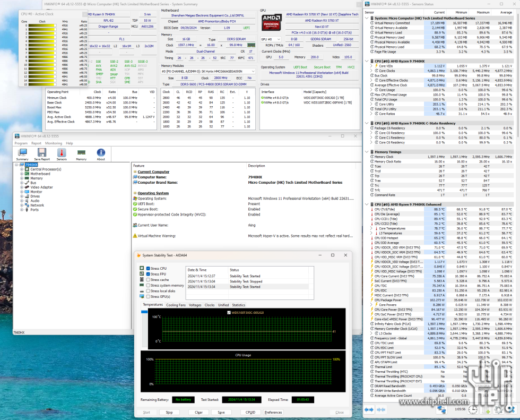The image size is (520, 420).
Task: Click the Clear button in AIDA64
Action: [198, 413]
